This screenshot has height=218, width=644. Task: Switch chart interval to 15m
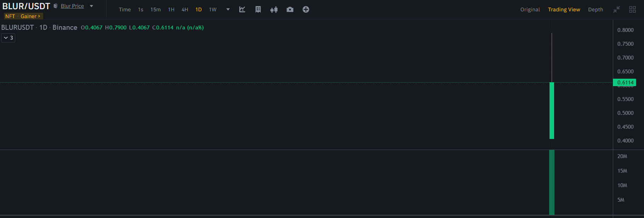click(x=155, y=10)
